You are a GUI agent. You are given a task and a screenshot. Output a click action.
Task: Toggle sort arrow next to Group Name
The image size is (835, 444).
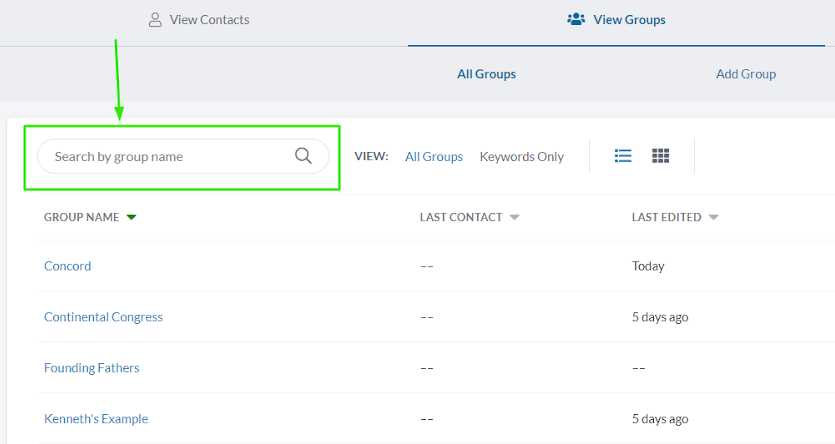[132, 218]
